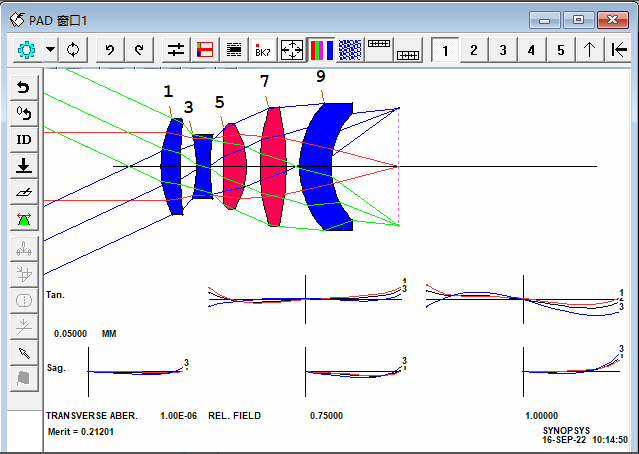Image resolution: width=639 pixels, height=454 pixels.
Task: Click the Tan. plot label
Action: [55, 295]
